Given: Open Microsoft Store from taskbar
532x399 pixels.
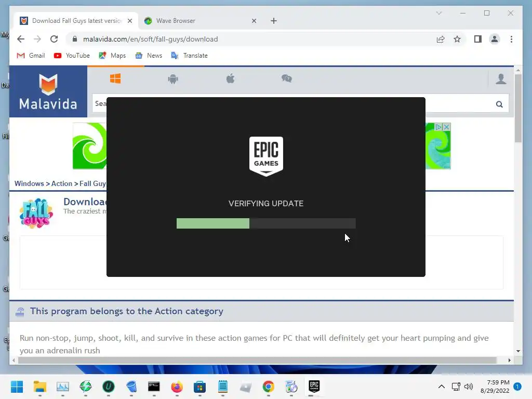Looking at the screenshot, I should pyautogui.click(x=199, y=387).
